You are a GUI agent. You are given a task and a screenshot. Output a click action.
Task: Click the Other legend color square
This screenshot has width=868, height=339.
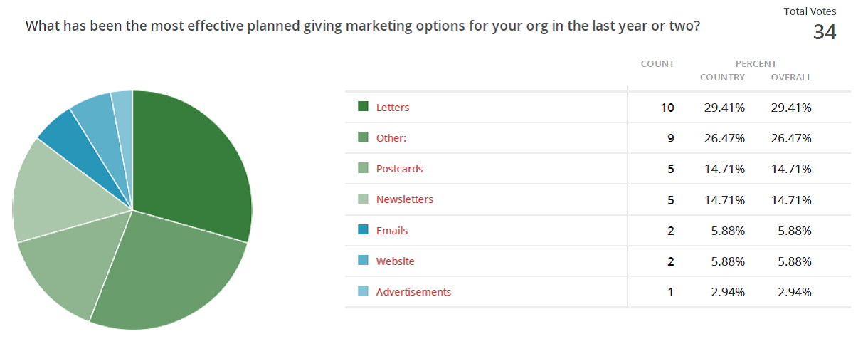363,137
